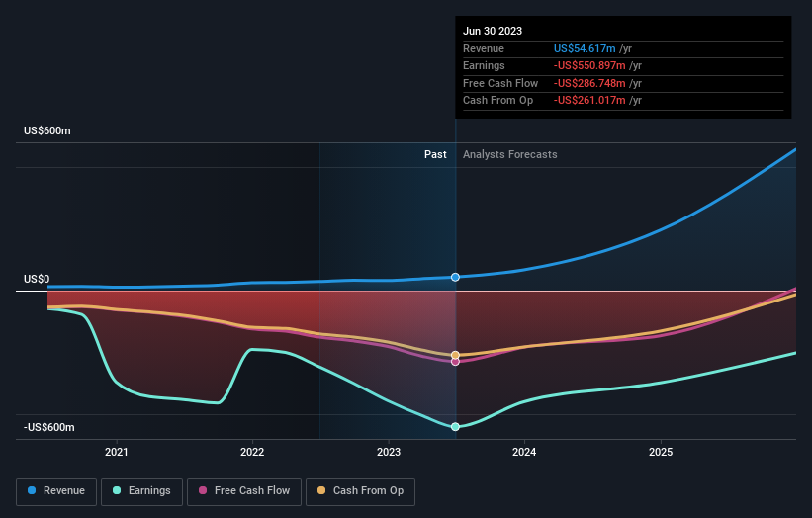Select the blue Revenue data point marker

coord(455,278)
